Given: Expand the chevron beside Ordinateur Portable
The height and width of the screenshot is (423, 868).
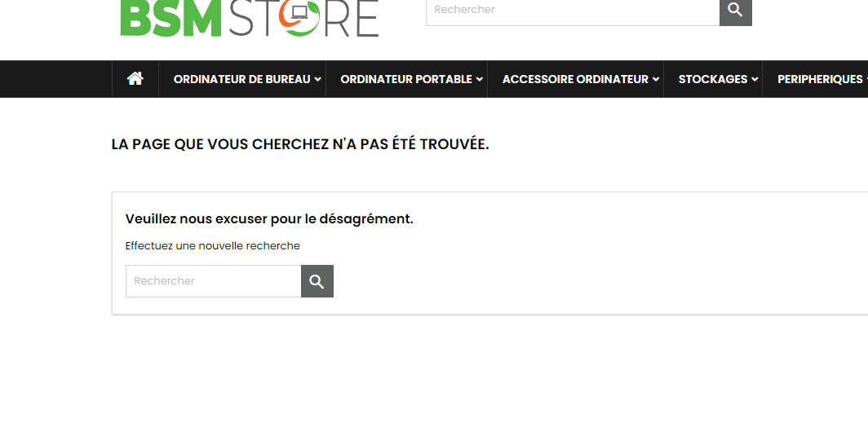Looking at the screenshot, I should 480,80.
